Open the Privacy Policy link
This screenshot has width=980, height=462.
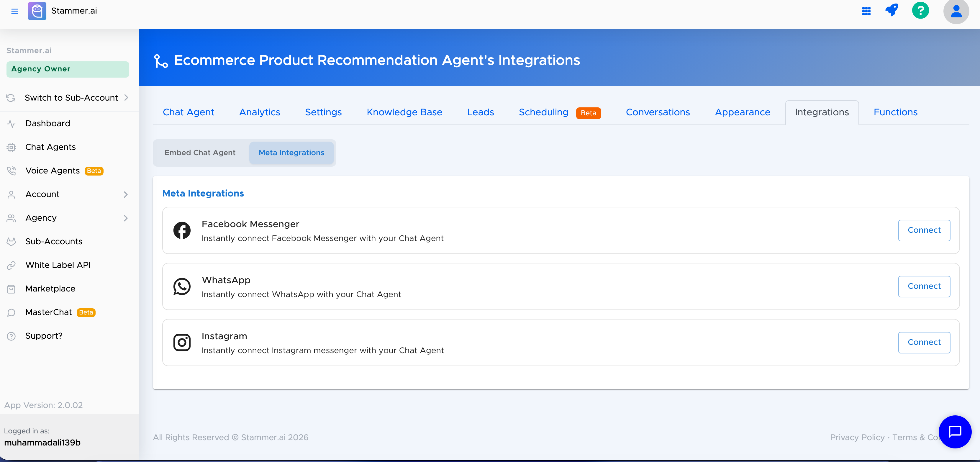(857, 437)
